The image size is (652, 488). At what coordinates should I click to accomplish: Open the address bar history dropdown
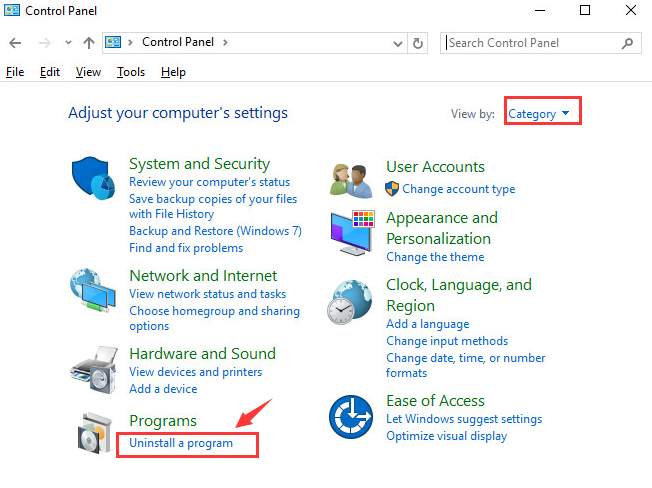pyautogui.click(x=398, y=43)
